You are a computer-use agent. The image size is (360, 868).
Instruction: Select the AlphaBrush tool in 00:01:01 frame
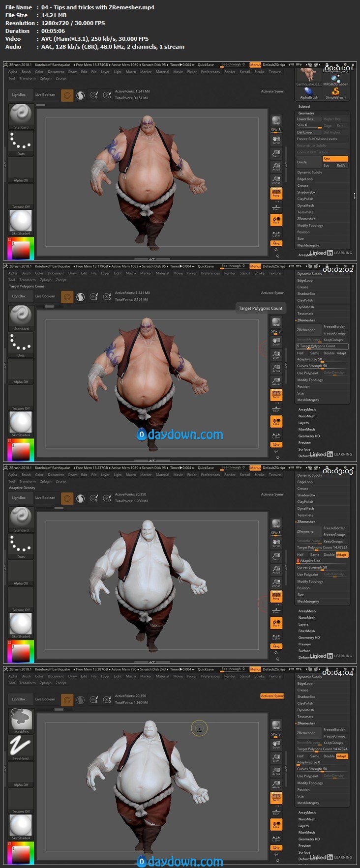(x=309, y=92)
